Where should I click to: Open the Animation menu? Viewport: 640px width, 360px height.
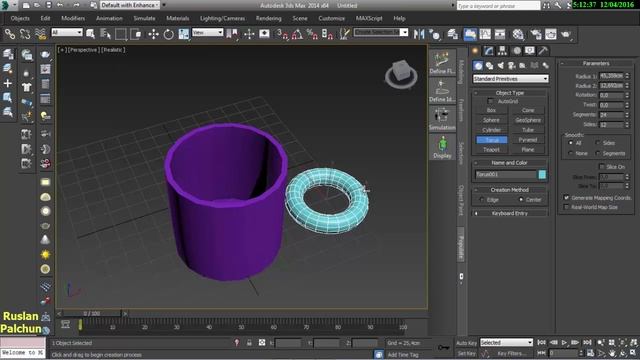pyautogui.click(x=109, y=18)
